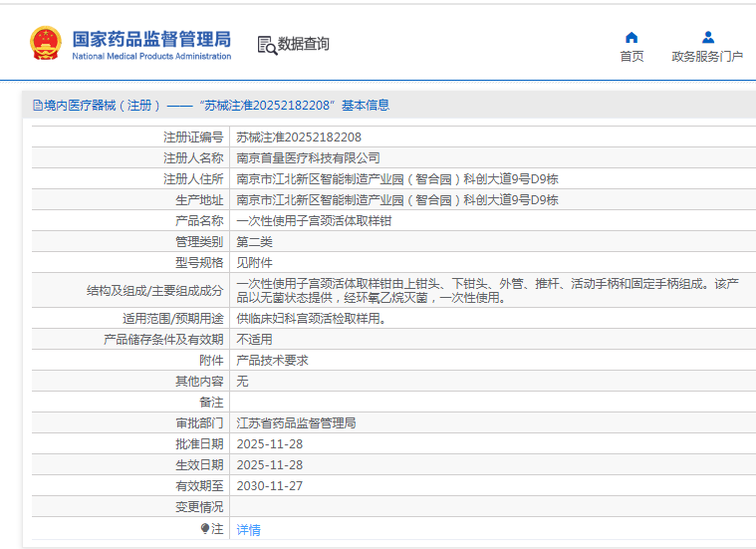Click the 数据查询 magnifier document icon
Viewport: 756px width, 549px height.
coord(266,45)
